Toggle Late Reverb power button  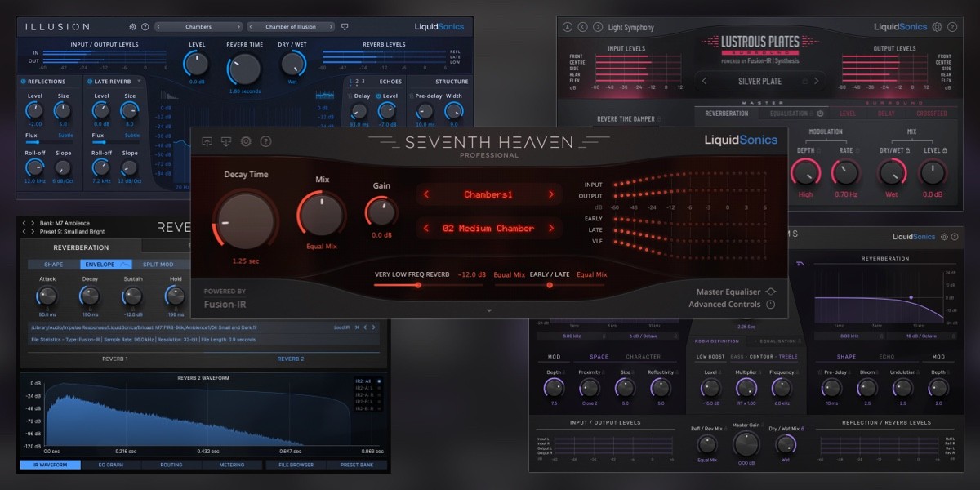coord(90,82)
